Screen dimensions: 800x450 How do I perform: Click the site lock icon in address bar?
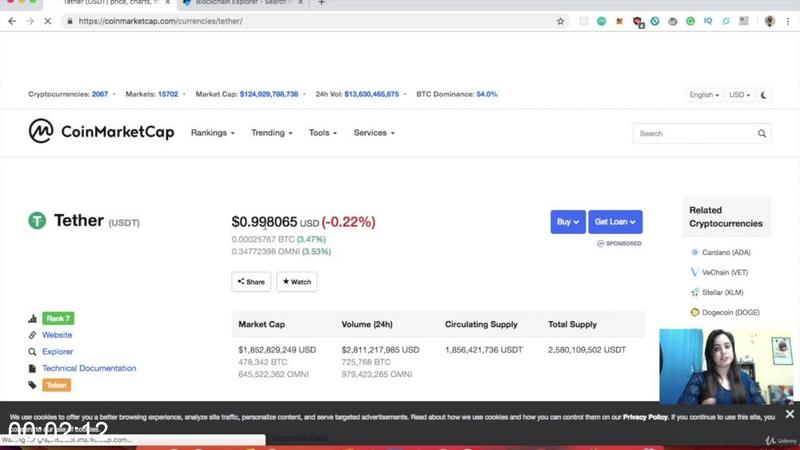coord(70,21)
